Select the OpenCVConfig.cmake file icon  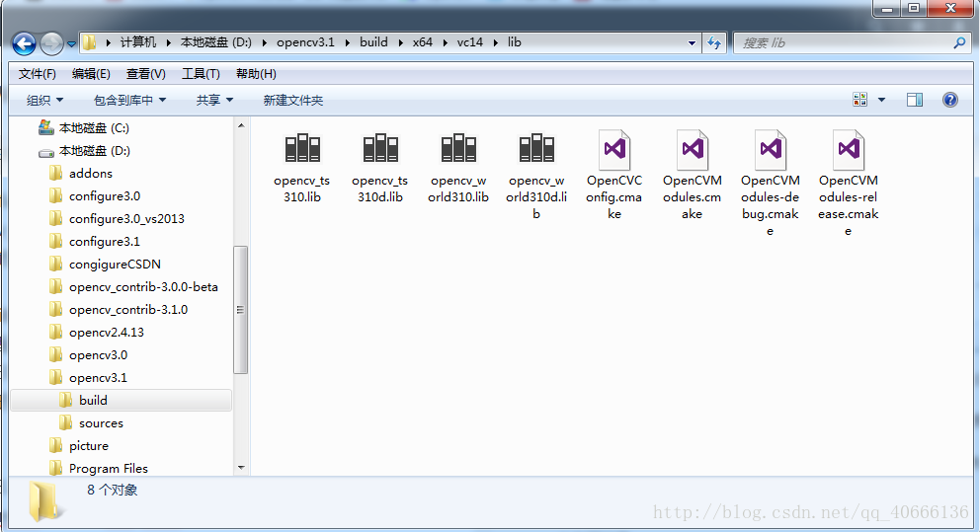coord(614,150)
